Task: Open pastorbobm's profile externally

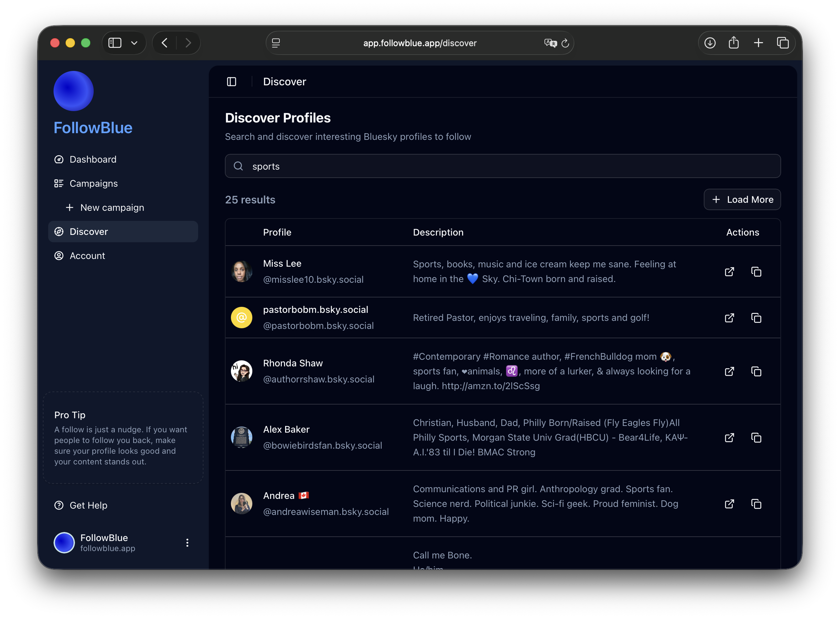Action: [730, 318]
